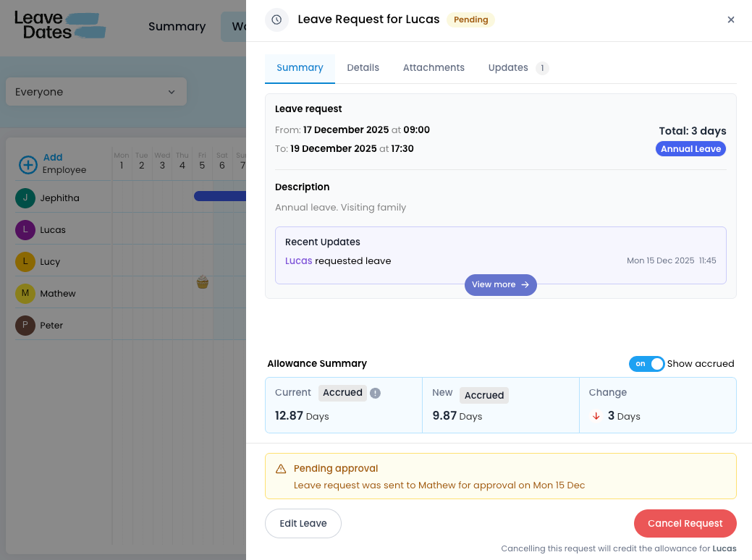
Task: Switch to the Details tab
Action: pyautogui.click(x=363, y=68)
